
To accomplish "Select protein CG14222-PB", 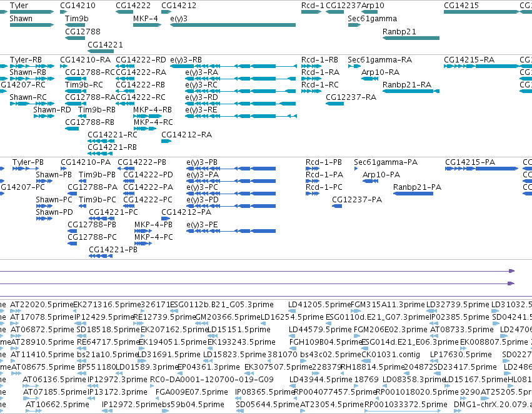I will pyautogui.click(x=126, y=169).
